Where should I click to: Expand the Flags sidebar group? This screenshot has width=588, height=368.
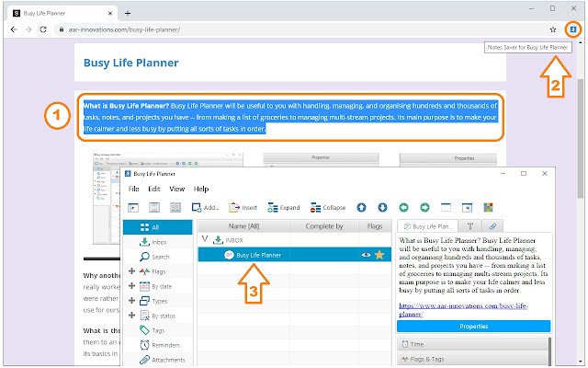[131, 271]
